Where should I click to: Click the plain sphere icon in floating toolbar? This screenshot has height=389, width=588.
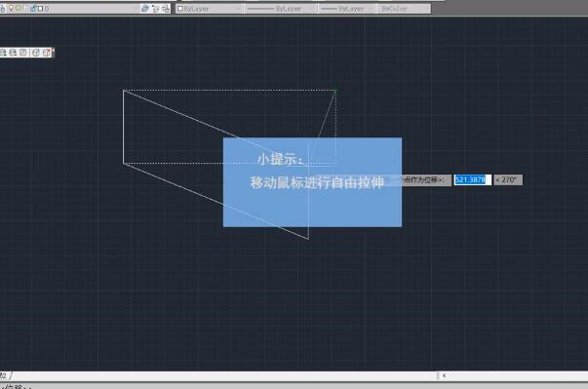point(36,53)
